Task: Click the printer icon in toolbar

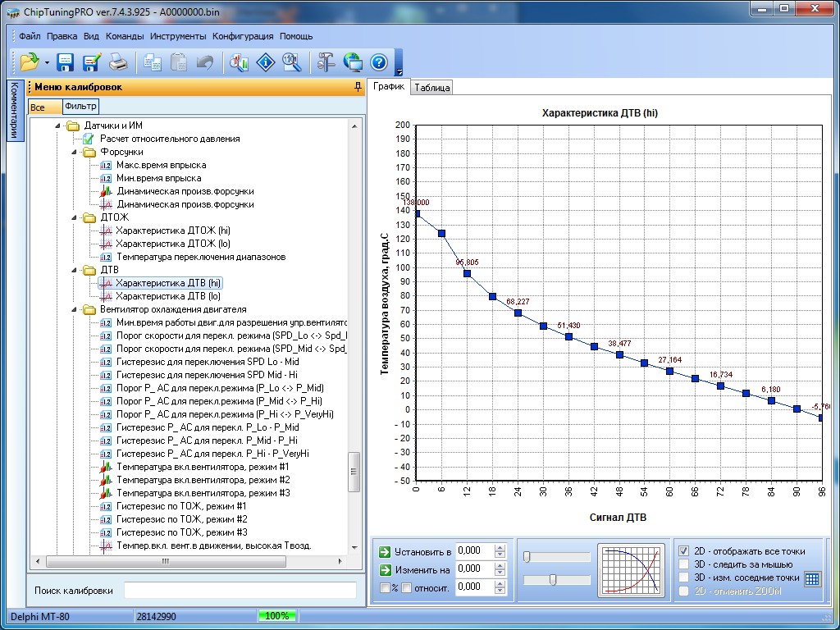Action: (119, 62)
